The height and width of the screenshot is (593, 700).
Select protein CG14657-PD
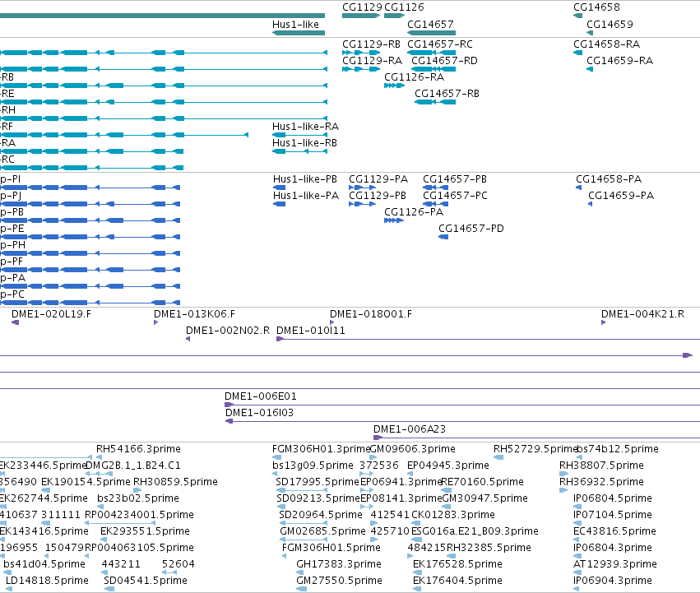coord(471,229)
